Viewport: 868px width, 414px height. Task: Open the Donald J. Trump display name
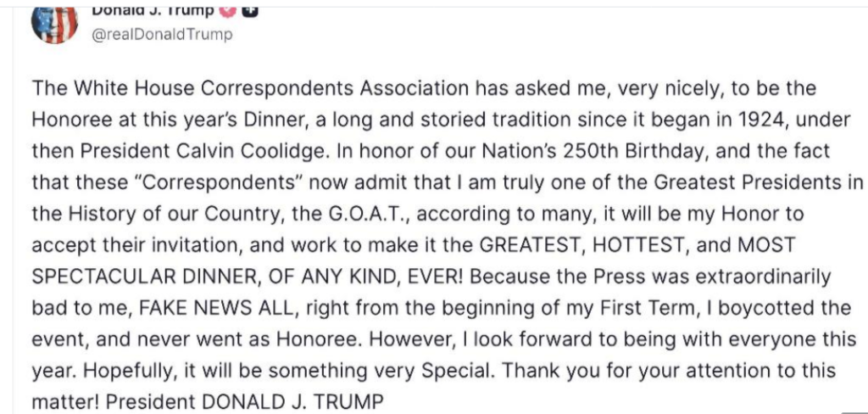153,10
